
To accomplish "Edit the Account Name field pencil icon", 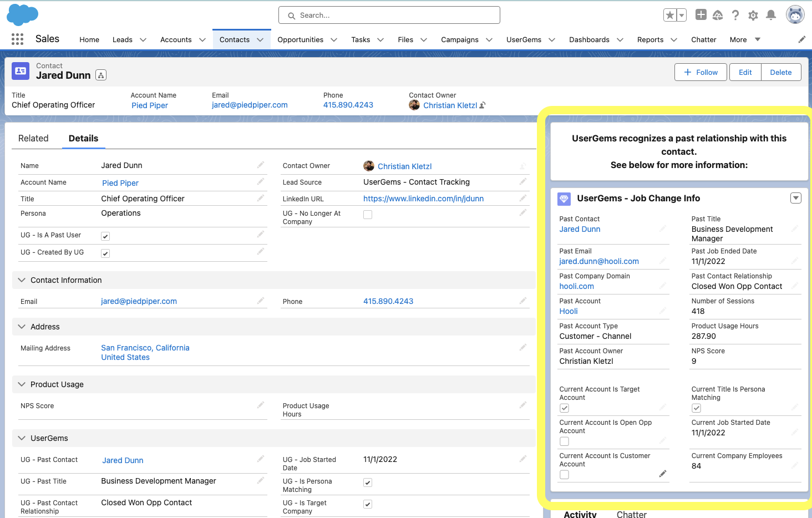I will [x=261, y=181].
